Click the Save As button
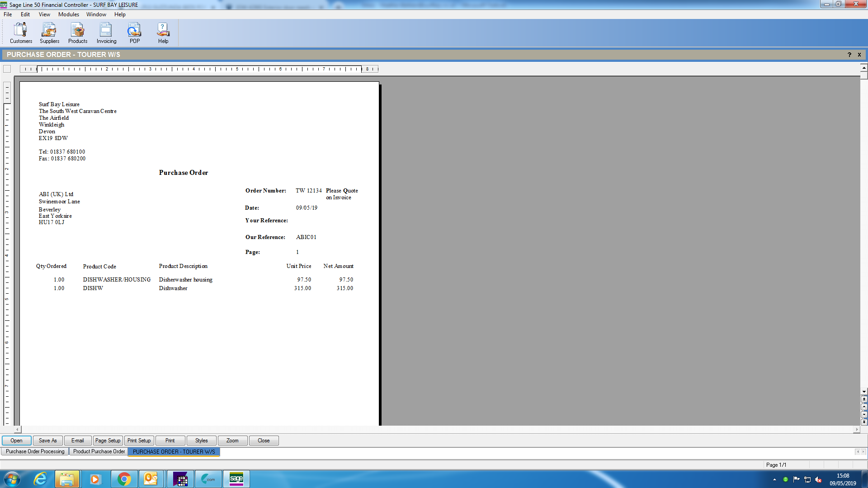The image size is (868, 488). [x=47, y=441]
